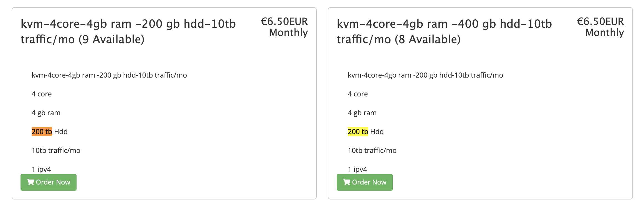Click the yellow highlighted "200 tb" text
The width and height of the screenshot is (644, 210).
click(x=358, y=132)
